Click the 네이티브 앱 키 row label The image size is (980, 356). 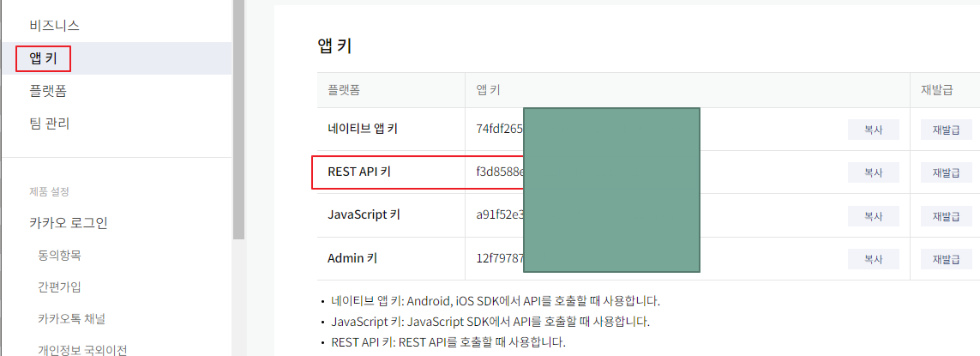coord(363,129)
